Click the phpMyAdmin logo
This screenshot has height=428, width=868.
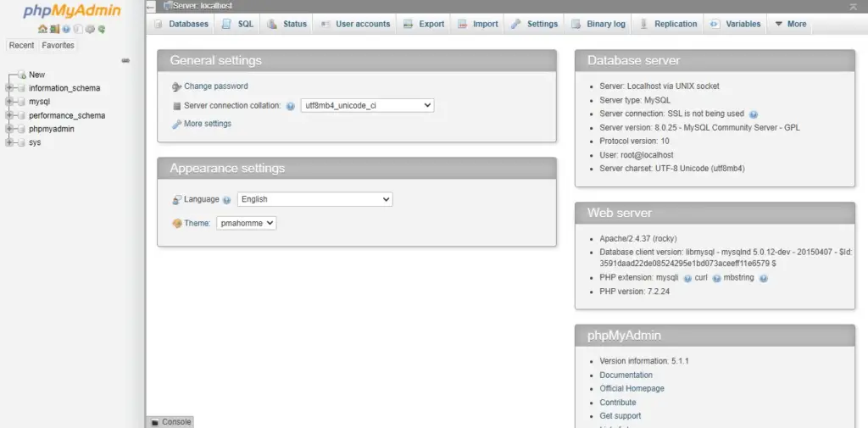(x=72, y=11)
